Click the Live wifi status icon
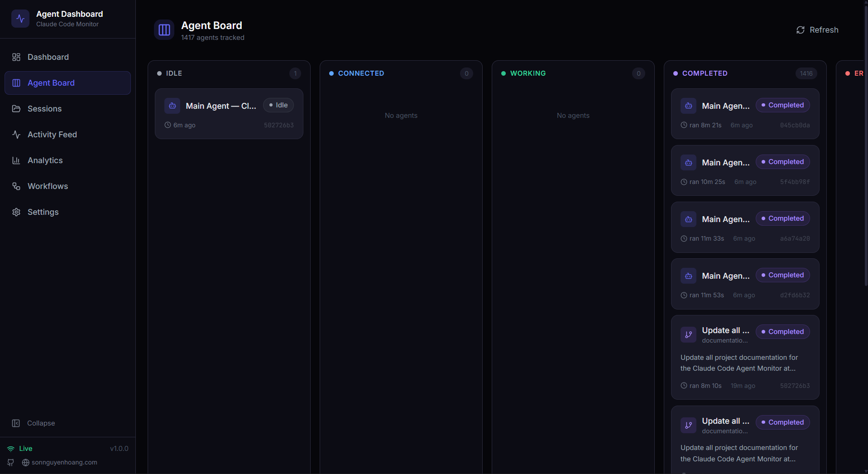This screenshot has width=868, height=474. 11,449
